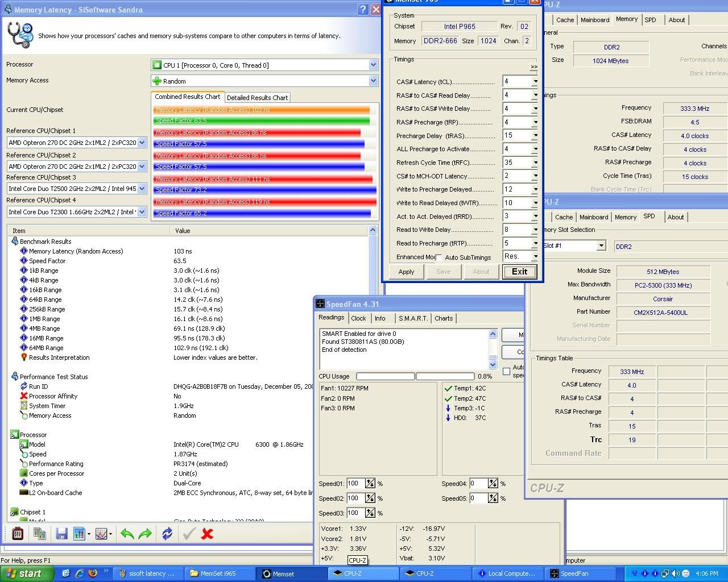Viewport: 728px width, 582px height.
Task: Switch to the Detailed Results Chart tab
Action: coord(257,98)
